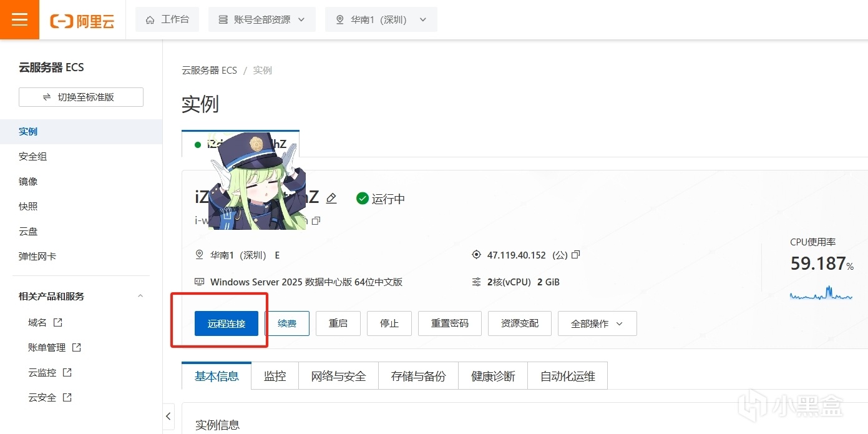Screen dimensions: 868x434
Task: Switch to the 自动化运维 tab
Action: click(568, 376)
